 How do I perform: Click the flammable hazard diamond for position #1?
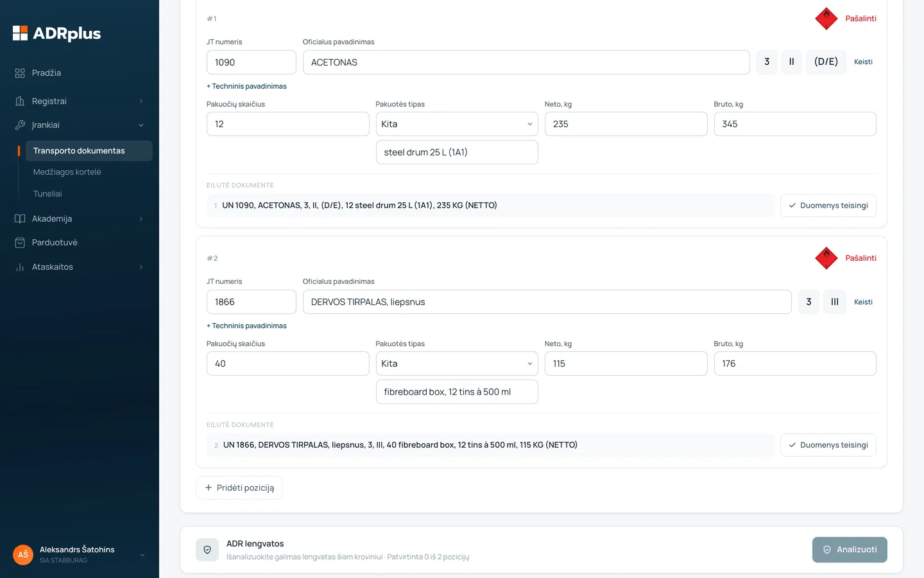pos(826,19)
